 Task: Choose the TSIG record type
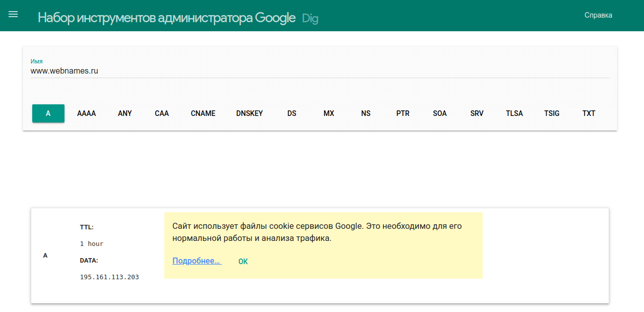(552, 113)
